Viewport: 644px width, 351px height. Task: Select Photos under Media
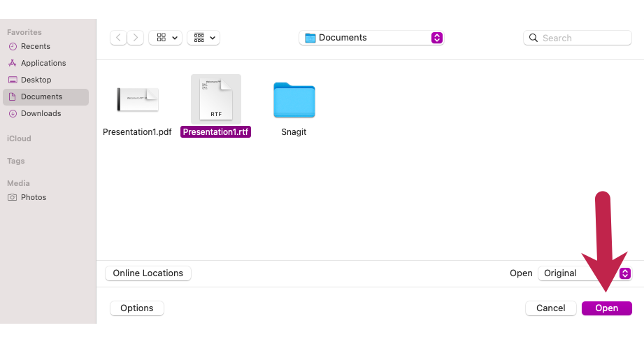[33, 197]
